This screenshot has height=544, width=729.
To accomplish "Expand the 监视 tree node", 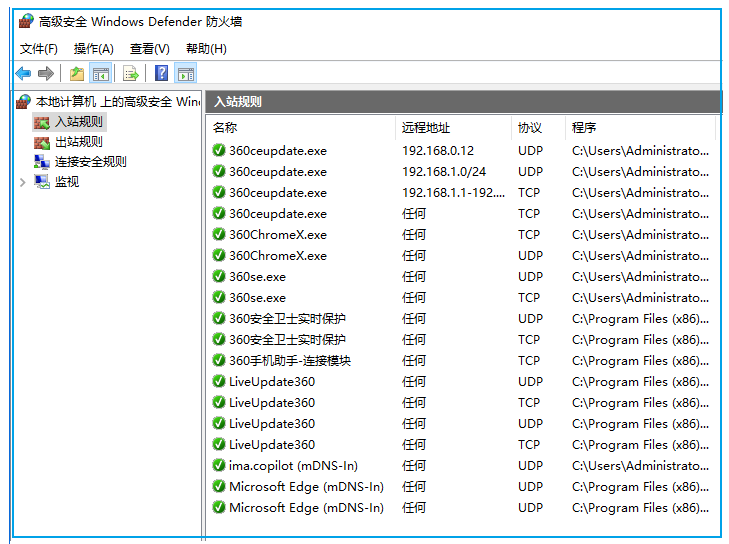I will tap(22, 182).
